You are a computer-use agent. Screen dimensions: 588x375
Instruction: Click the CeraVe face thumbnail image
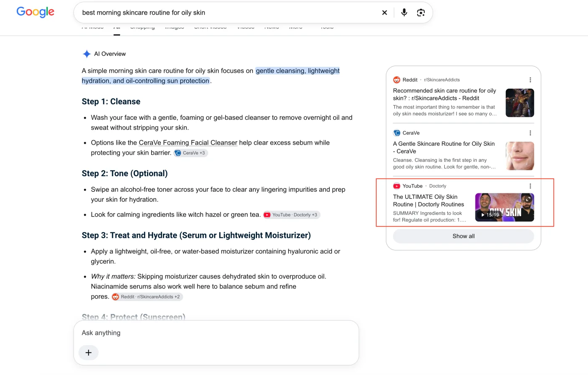coord(520,156)
